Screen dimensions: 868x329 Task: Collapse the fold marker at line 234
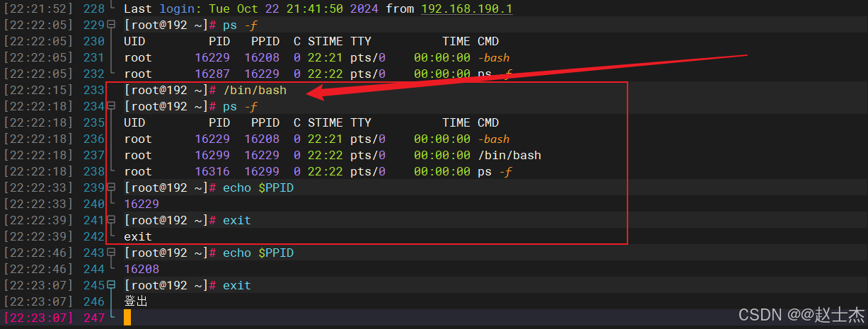[x=111, y=107]
